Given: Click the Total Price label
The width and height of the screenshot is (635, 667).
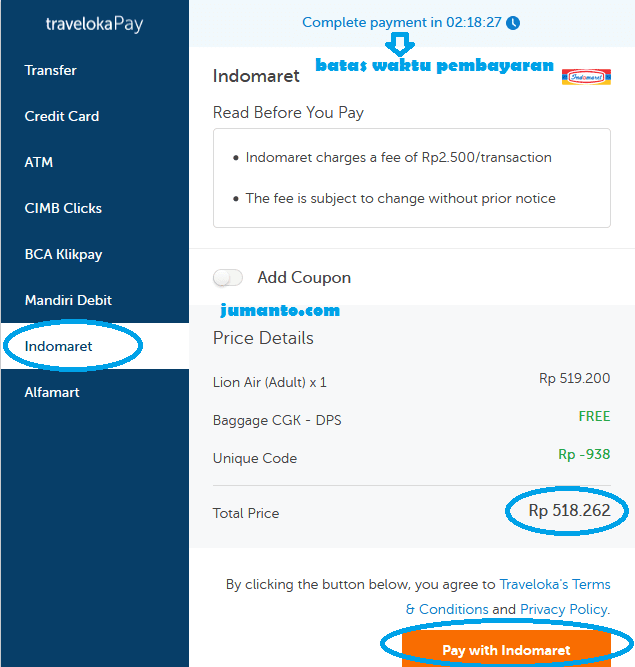Looking at the screenshot, I should (x=246, y=513).
